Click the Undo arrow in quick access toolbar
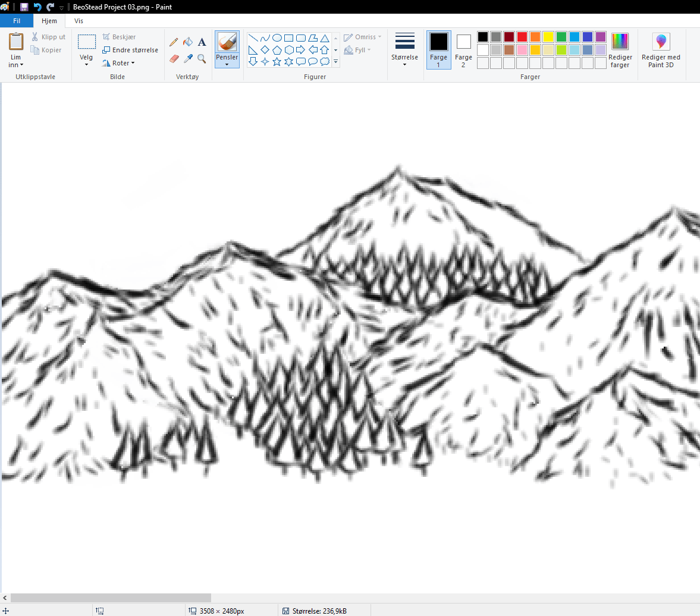 (37, 7)
